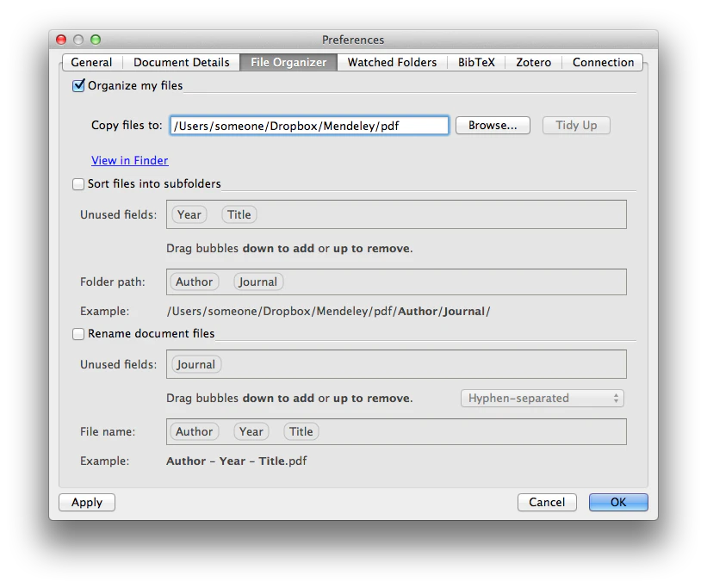707x588 pixels.
Task: Select the Author bubble in Folder path
Action: (x=195, y=282)
